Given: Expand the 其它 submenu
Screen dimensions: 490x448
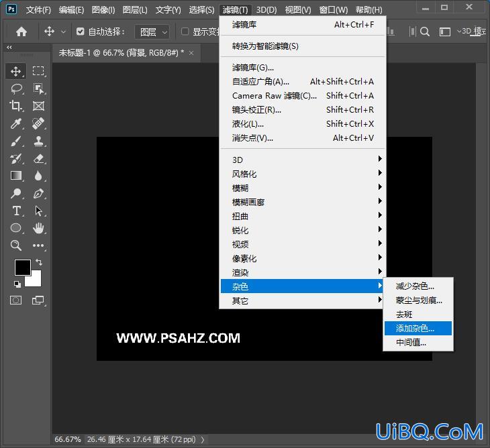Looking at the screenshot, I should coord(303,300).
